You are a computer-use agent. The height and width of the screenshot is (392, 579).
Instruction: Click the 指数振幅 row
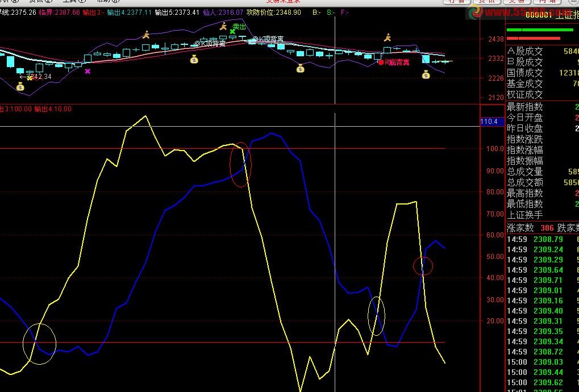pyautogui.click(x=543, y=161)
